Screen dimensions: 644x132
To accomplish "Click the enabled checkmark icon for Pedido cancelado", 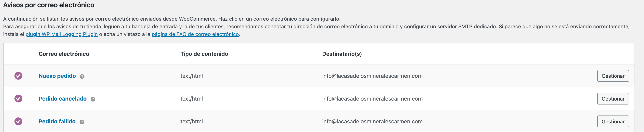I will [18, 98].
